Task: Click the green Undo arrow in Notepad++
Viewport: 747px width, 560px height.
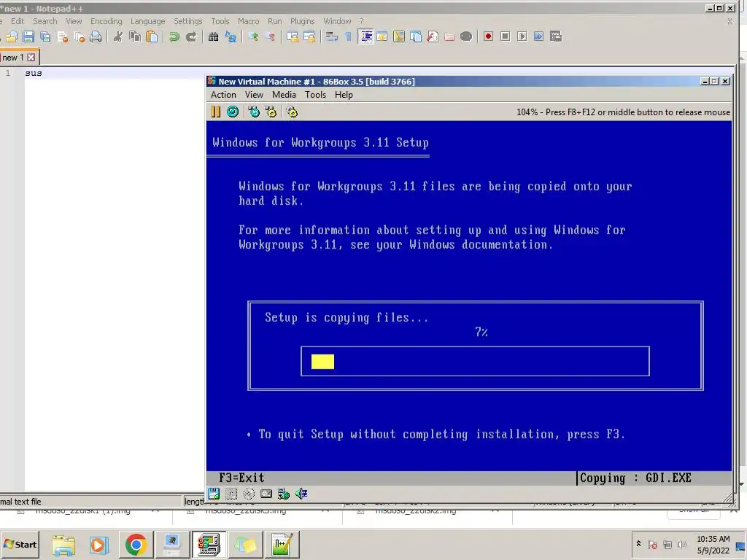Action: pyautogui.click(x=174, y=36)
